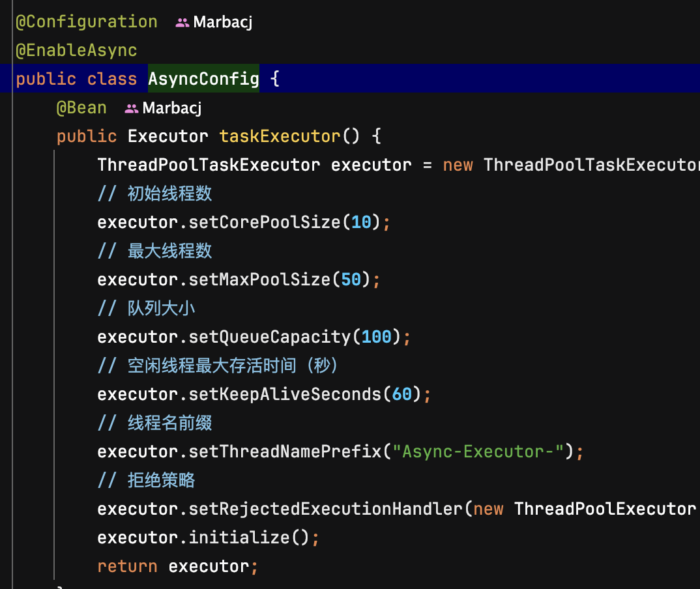The width and height of the screenshot is (700, 589).
Task: Click the value 100 in setQueueCapacity
Action: click(376, 338)
